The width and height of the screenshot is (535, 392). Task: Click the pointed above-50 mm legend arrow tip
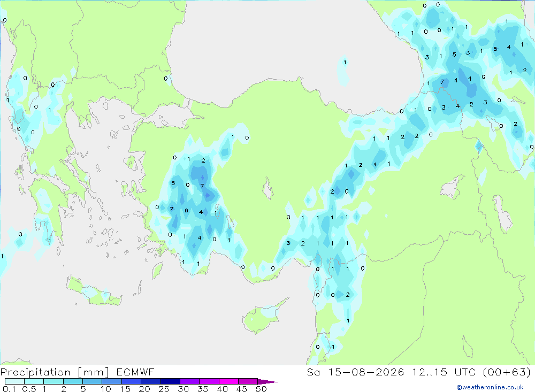tap(268, 381)
